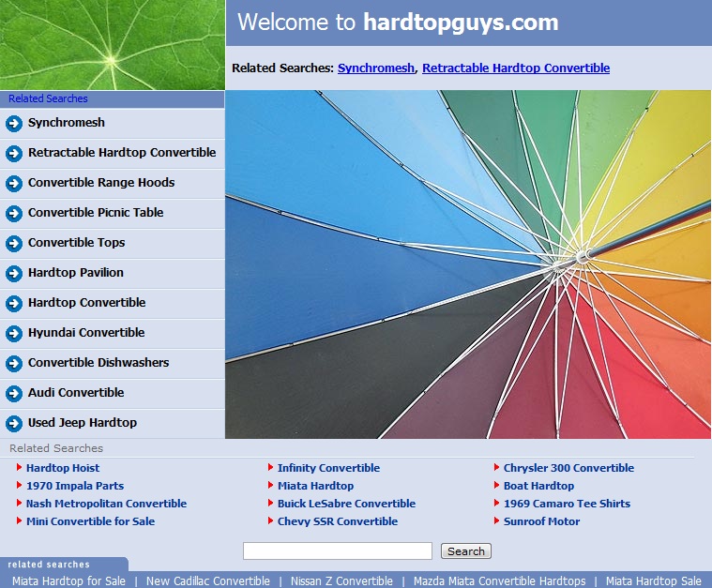Viewport: 712px width, 588px height.
Task: Click arrow icon next to Hyundai Convertible
Action: click(x=14, y=333)
